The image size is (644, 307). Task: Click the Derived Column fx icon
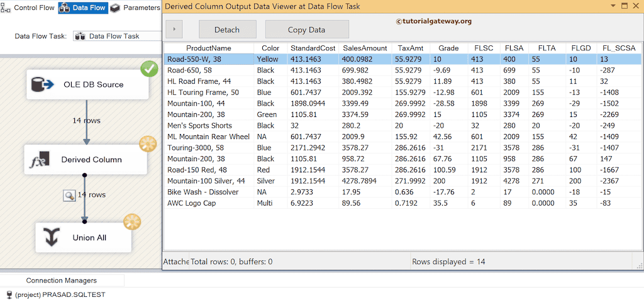[40, 160]
